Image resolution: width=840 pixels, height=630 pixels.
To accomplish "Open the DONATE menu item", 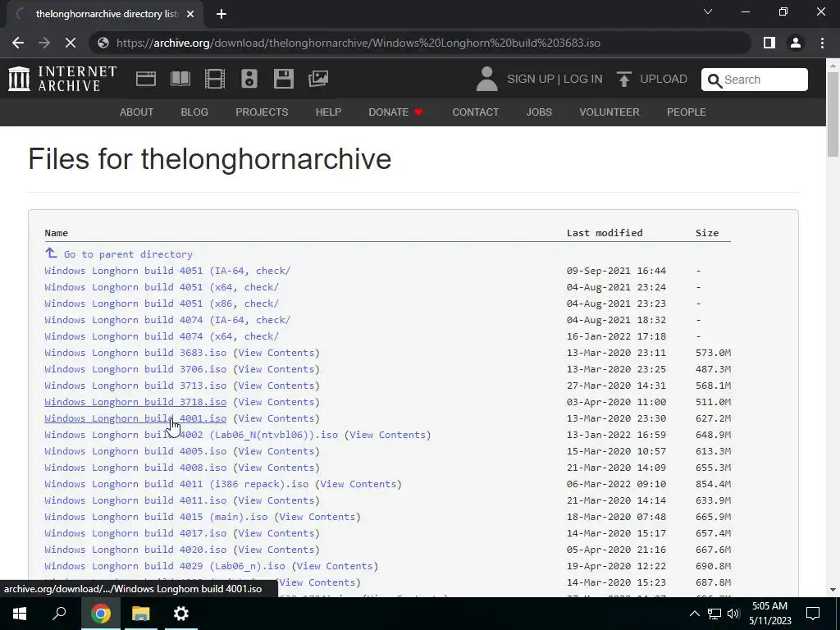I will click(396, 112).
